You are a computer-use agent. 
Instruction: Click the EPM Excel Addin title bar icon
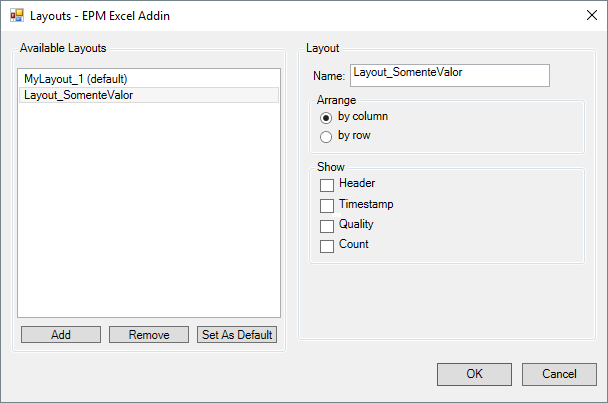click(x=16, y=16)
